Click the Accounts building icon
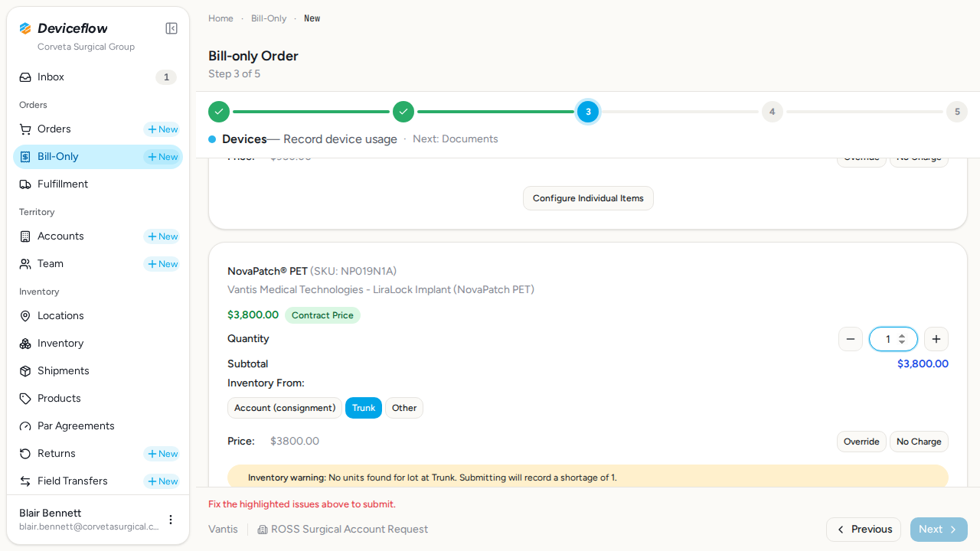 [x=25, y=236]
